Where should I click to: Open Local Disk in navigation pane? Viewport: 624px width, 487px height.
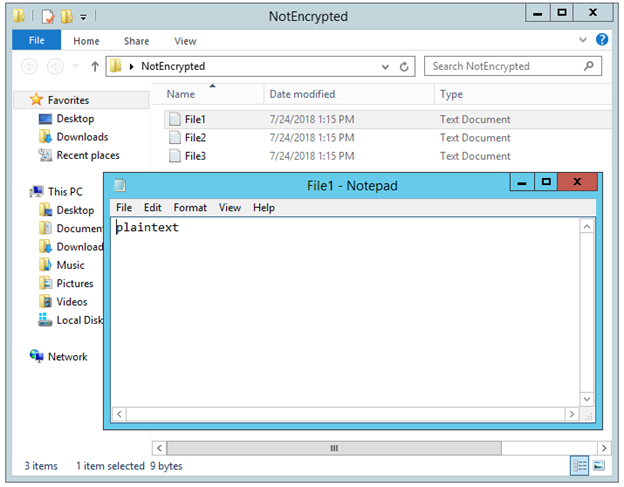[x=80, y=320]
